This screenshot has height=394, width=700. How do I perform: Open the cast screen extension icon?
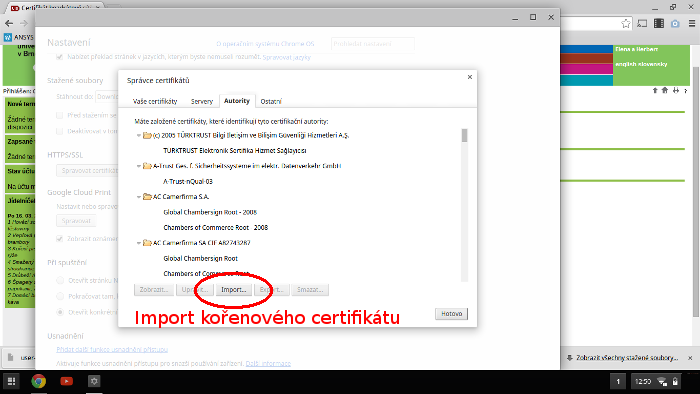coord(642,24)
